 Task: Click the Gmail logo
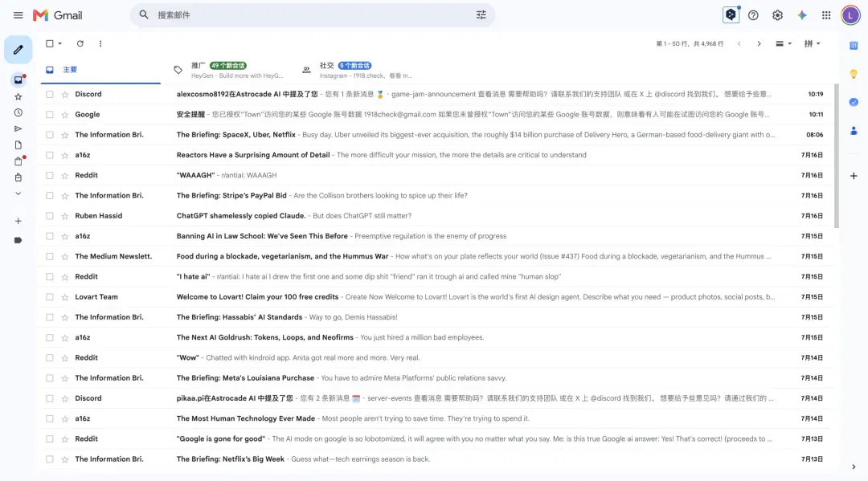58,15
